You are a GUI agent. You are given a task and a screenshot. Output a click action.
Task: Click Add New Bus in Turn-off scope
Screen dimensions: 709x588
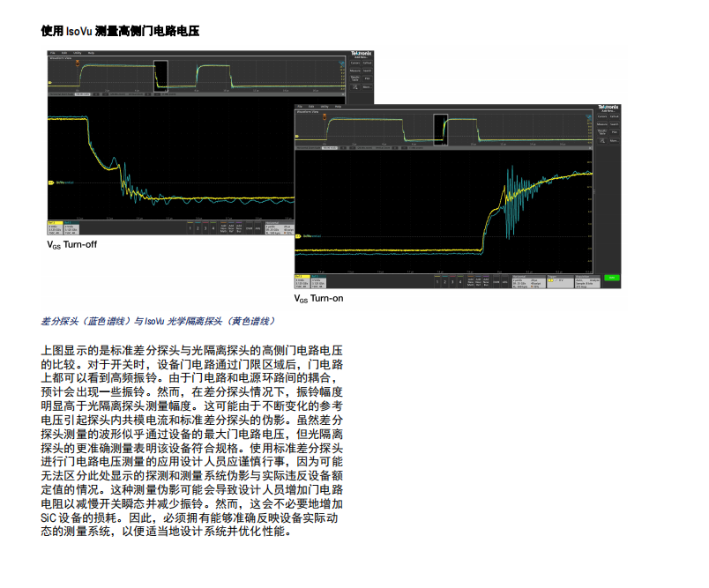point(239,228)
